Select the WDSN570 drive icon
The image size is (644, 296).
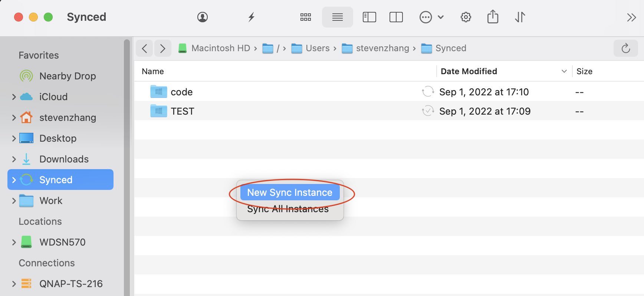[x=26, y=242]
